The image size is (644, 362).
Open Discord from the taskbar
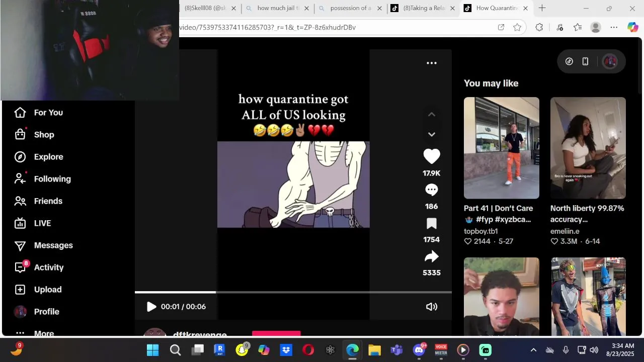(419, 350)
